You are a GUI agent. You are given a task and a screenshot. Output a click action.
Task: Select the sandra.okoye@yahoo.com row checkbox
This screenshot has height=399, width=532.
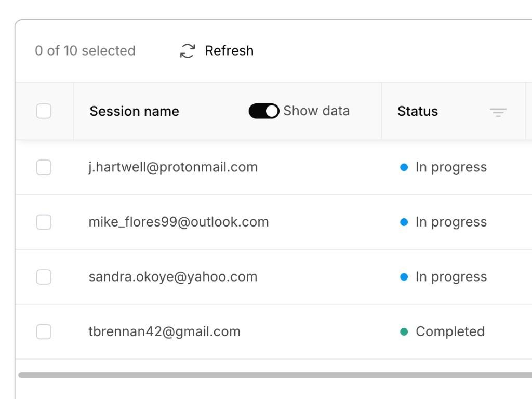[44, 277]
